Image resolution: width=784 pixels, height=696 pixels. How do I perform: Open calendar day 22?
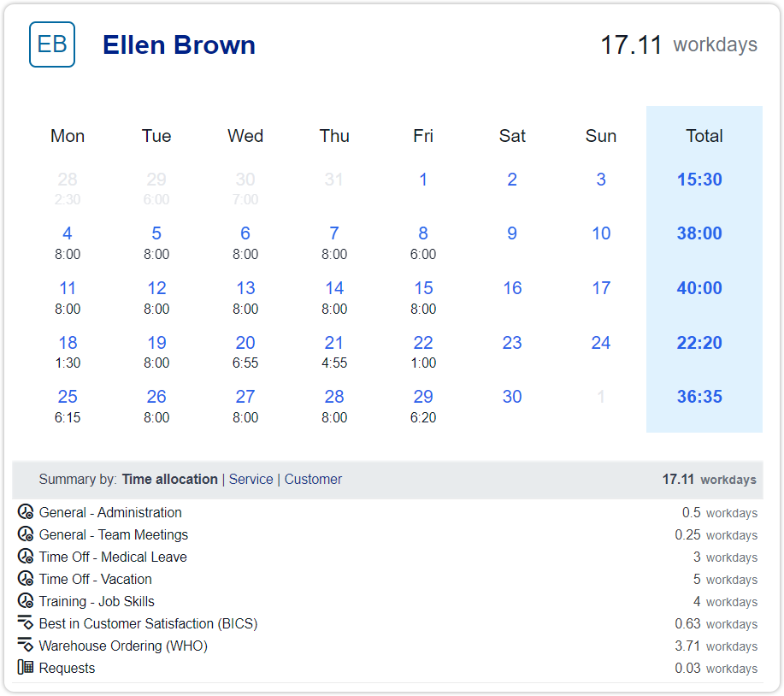tap(423, 343)
